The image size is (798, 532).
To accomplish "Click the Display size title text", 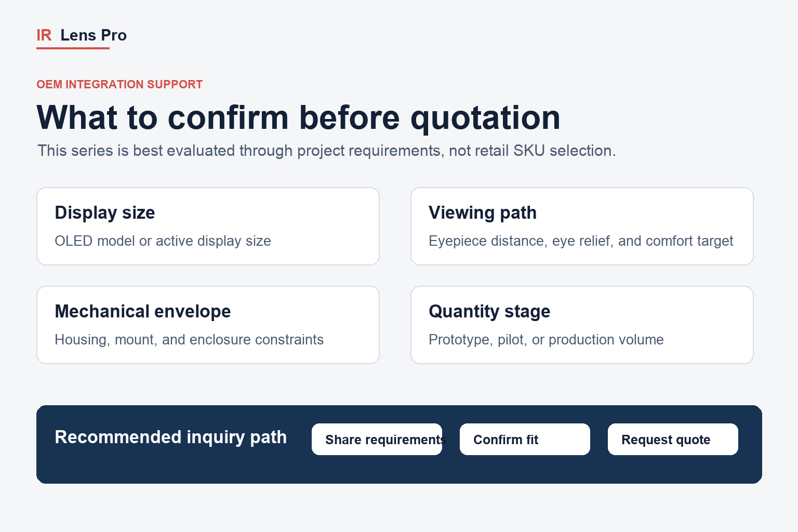I will 105,213.
